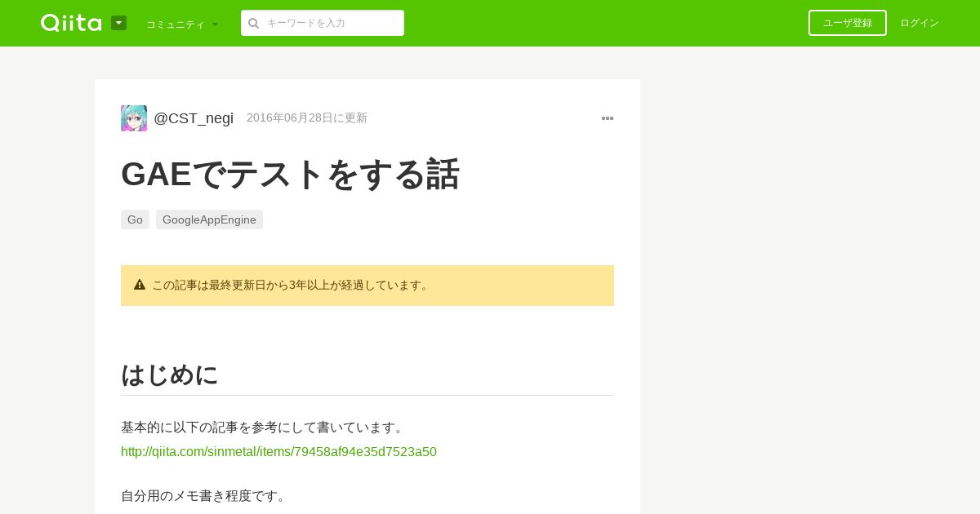980x514 pixels.
Task: Click the Qiita logo
Action: coord(71,23)
